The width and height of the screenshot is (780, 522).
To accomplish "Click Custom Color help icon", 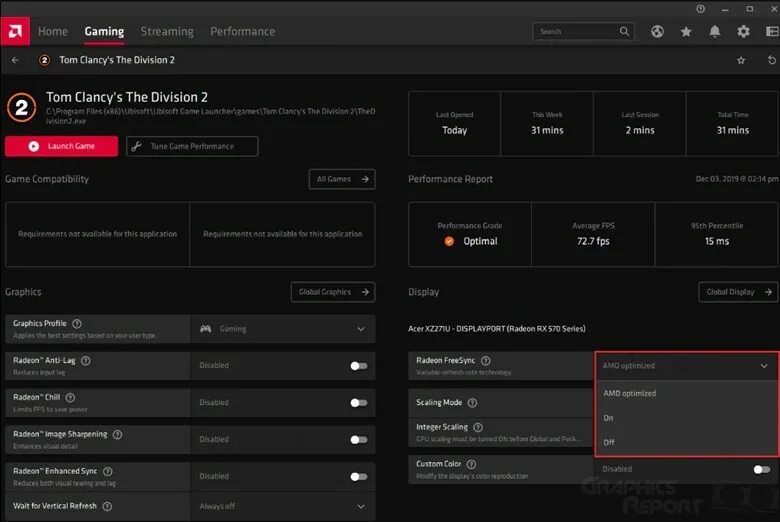I will tap(471, 464).
